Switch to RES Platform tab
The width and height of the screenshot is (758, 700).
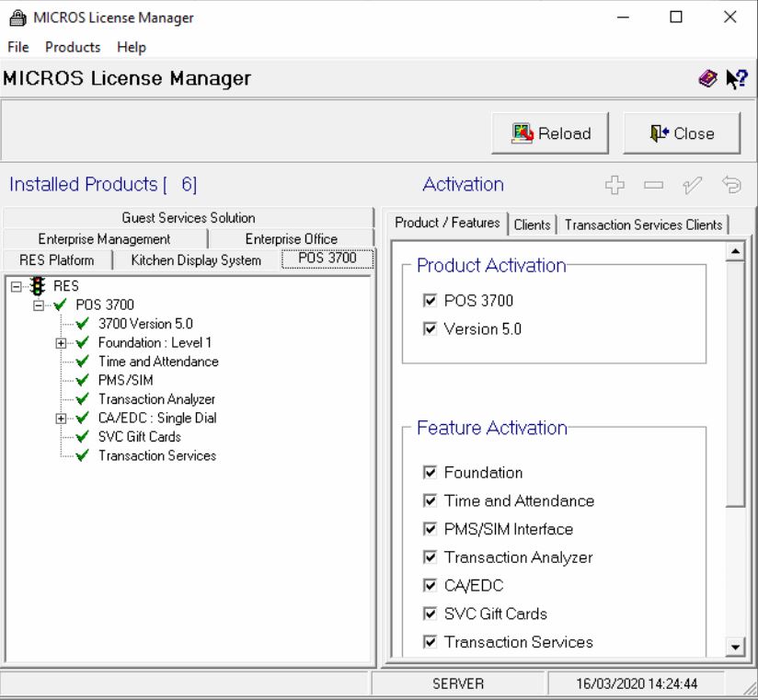click(57, 260)
